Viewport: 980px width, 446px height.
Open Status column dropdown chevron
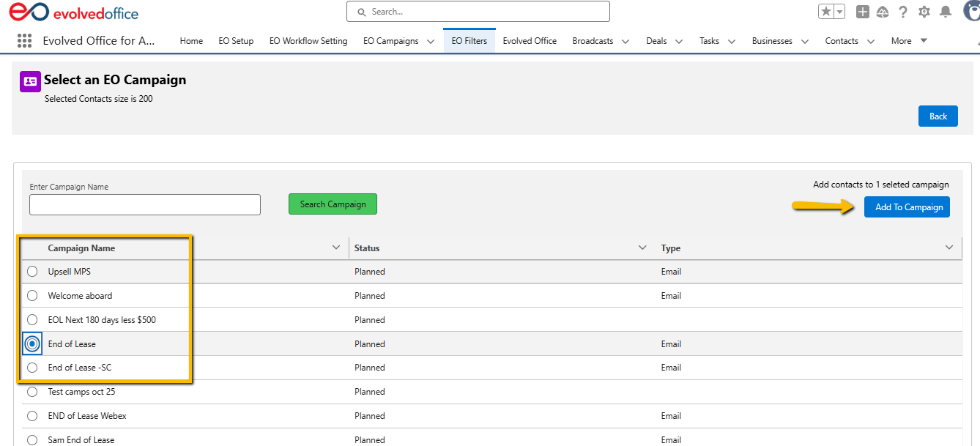[x=642, y=248]
